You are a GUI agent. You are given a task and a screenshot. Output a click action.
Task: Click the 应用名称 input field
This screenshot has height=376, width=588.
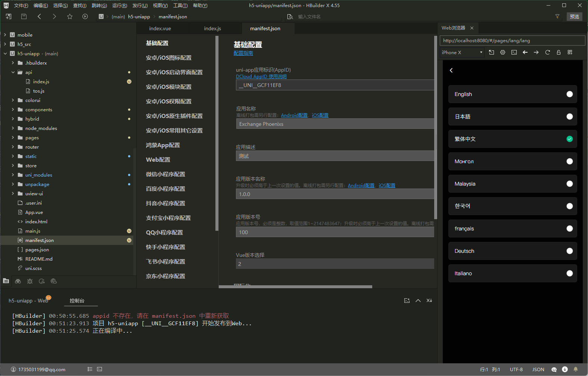click(335, 124)
